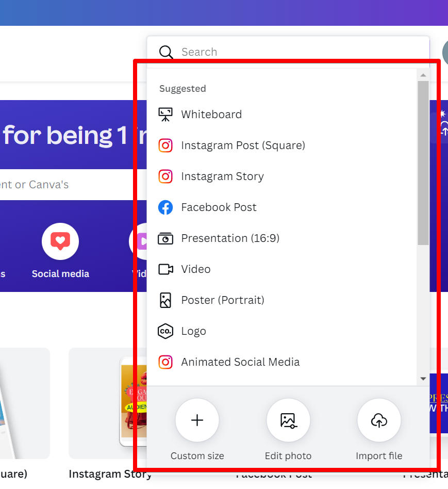Click the Animated Social Media icon
This screenshot has width=448, height=489.
pyautogui.click(x=165, y=362)
